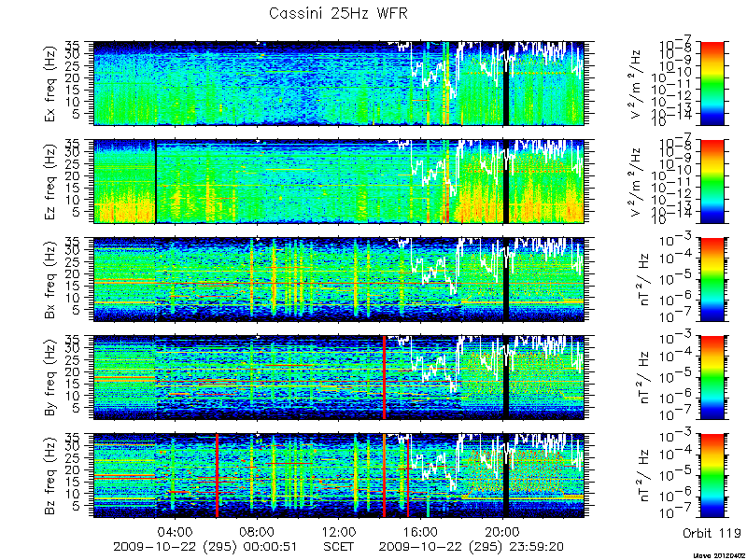
Task: Select the "Ez freq (Hz)" axis label
Action: (x=50, y=181)
